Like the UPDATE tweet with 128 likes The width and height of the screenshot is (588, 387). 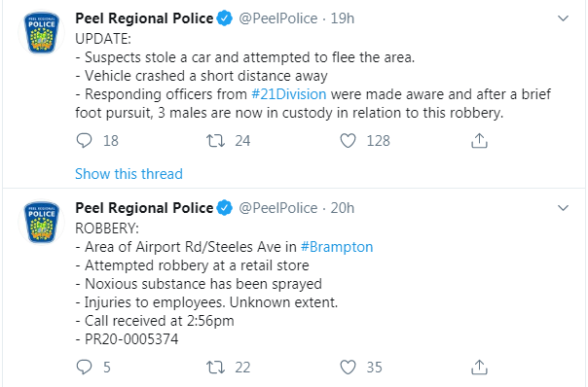click(x=348, y=141)
